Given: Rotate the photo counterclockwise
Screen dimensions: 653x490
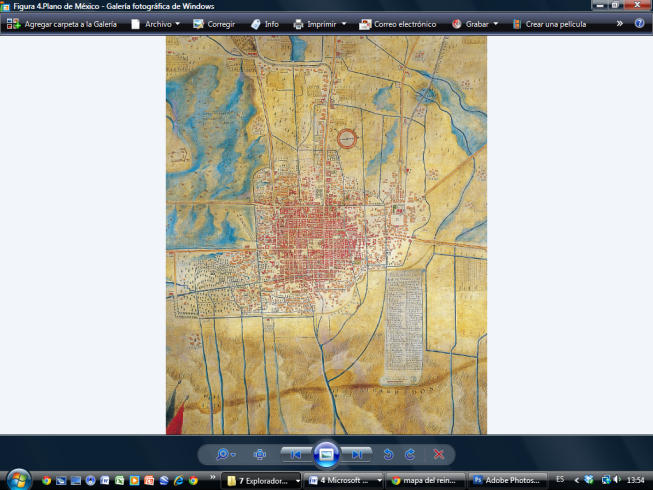Looking at the screenshot, I should [388, 454].
